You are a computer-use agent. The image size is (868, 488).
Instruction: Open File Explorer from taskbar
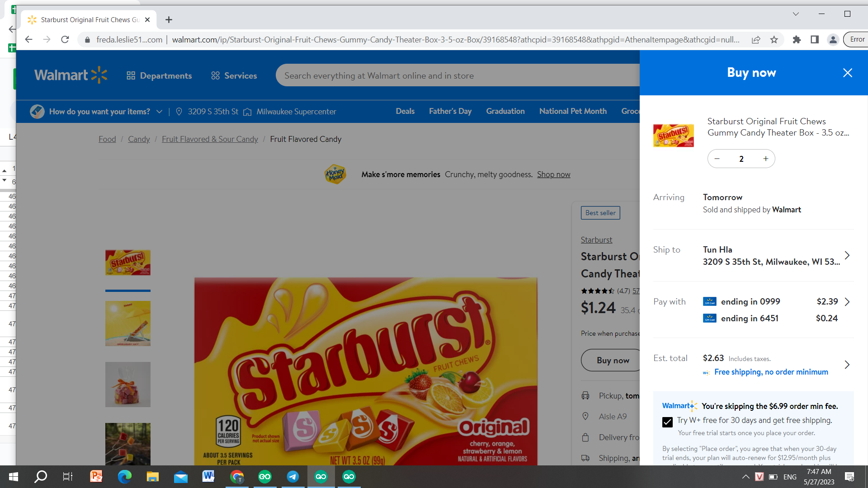pos(152,477)
